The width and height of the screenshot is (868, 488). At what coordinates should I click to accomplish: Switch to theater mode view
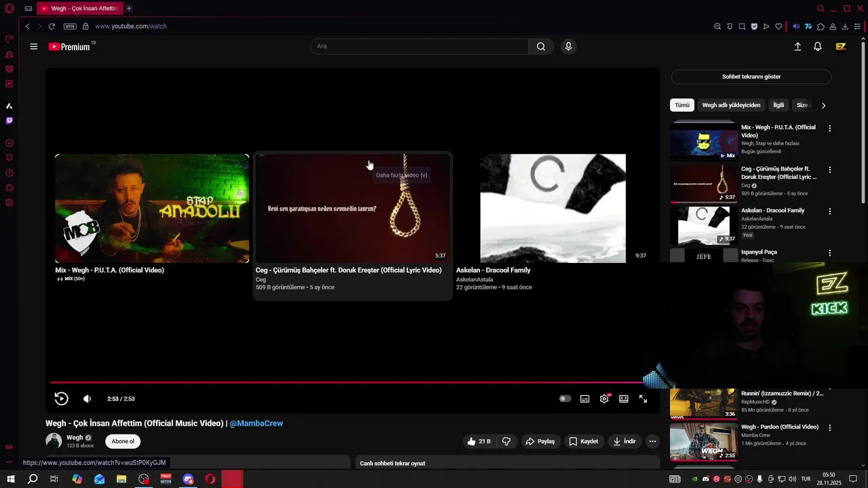pos(624,399)
